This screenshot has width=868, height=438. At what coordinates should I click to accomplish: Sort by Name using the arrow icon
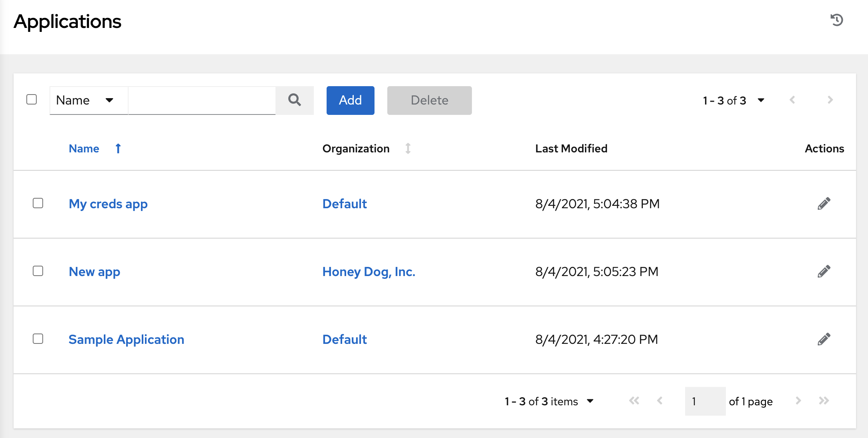pos(118,148)
